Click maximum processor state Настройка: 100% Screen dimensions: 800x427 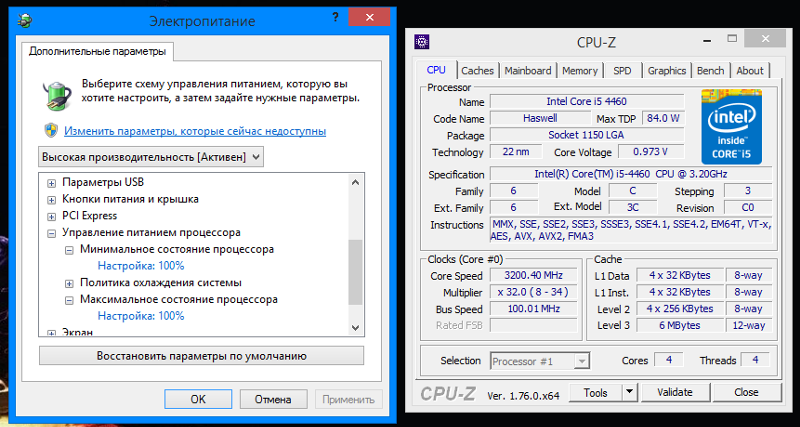[x=141, y=316]
